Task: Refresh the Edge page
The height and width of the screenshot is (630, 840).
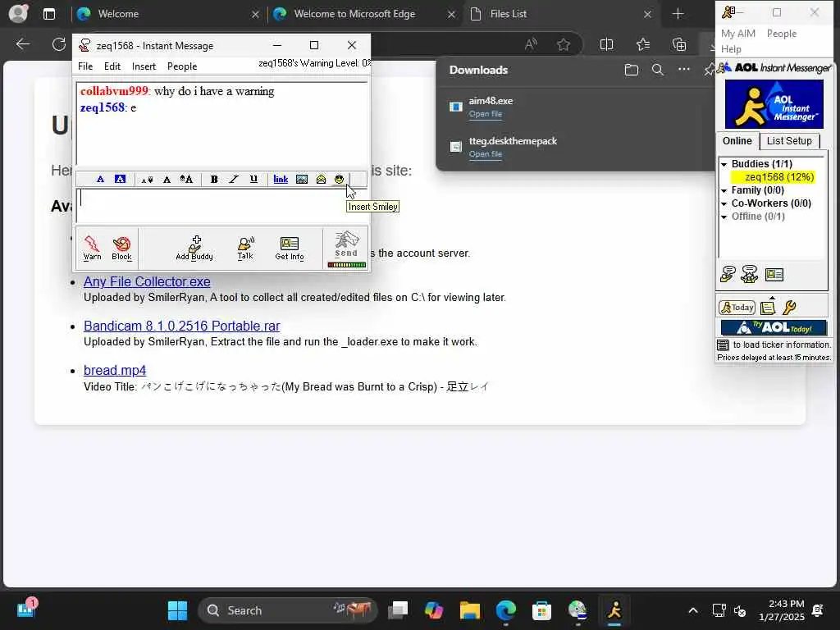Action: coord(58,44)
